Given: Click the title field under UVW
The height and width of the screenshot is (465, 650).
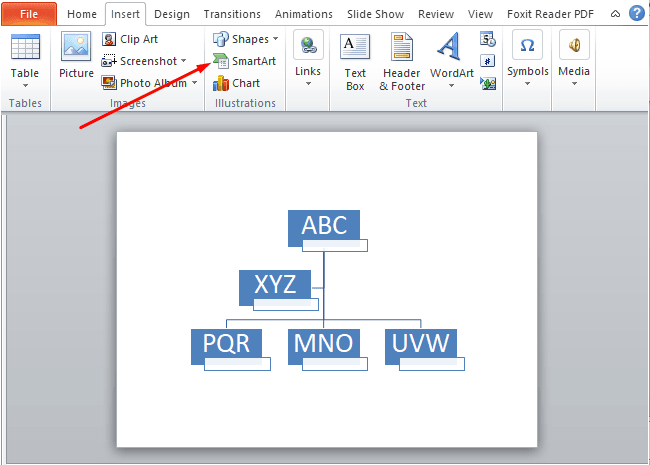Looking at the screenshot, I should pyautogui.click(x=432, y=364).
